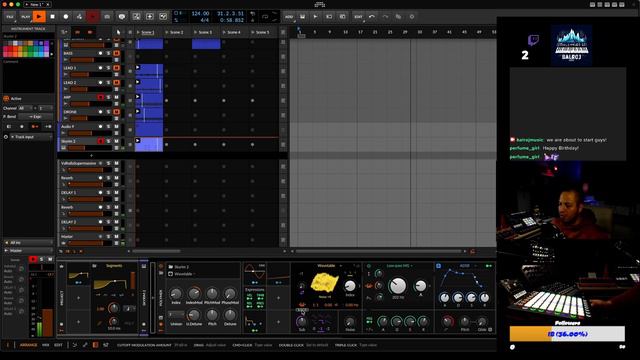Open the Wavetable preset dropdown in device header

pyautogui.click(x=182, y=274)
